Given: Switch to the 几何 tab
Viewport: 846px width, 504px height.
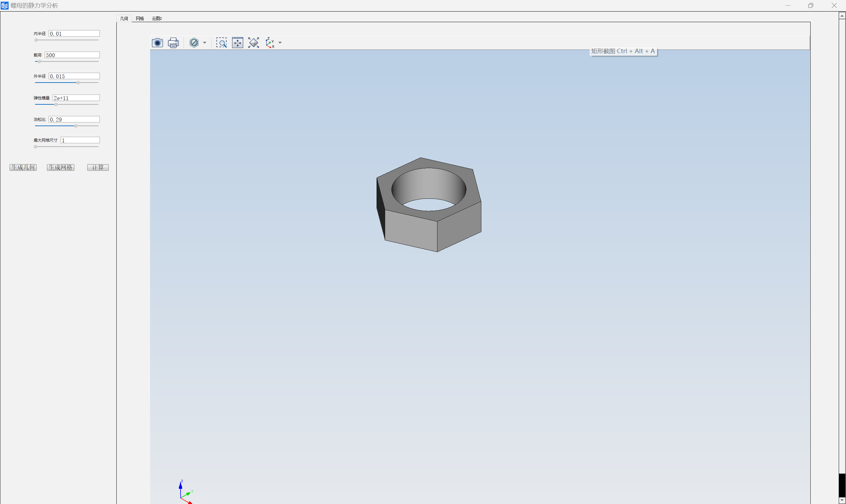Looking at the screenshot, I should click(124, 18).
